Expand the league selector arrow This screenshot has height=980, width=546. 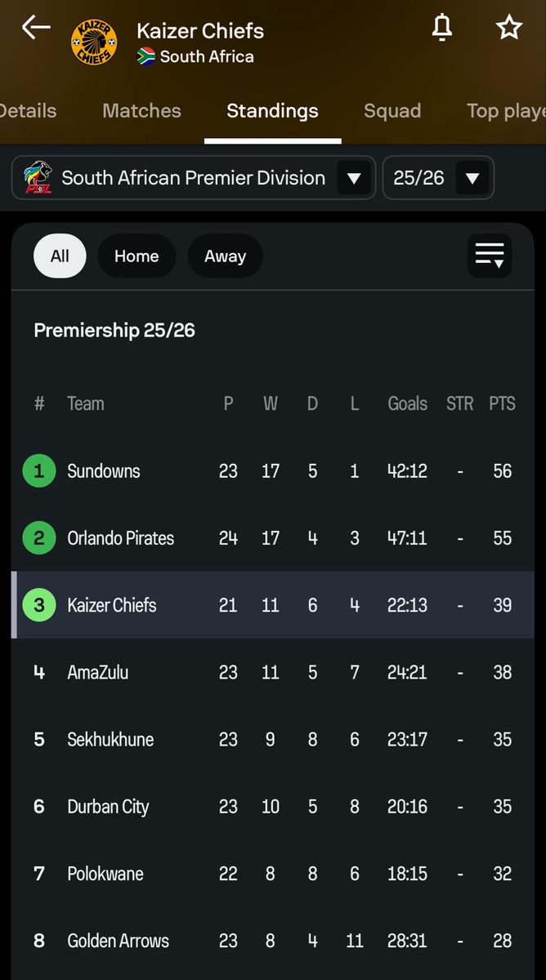pos(354,178)
